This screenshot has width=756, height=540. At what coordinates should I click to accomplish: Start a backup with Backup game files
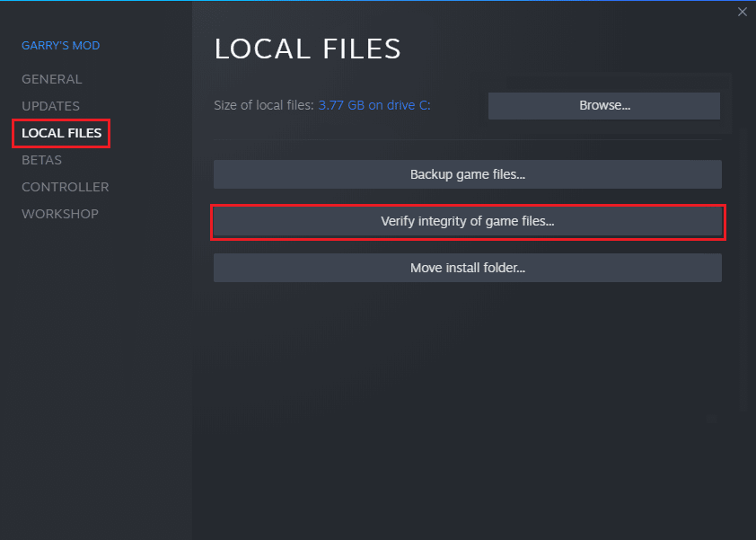[x=467, y=174]
